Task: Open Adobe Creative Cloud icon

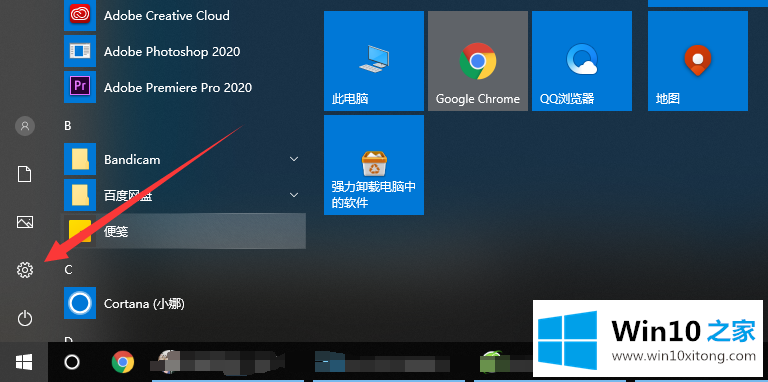Action: click(80, 15)
